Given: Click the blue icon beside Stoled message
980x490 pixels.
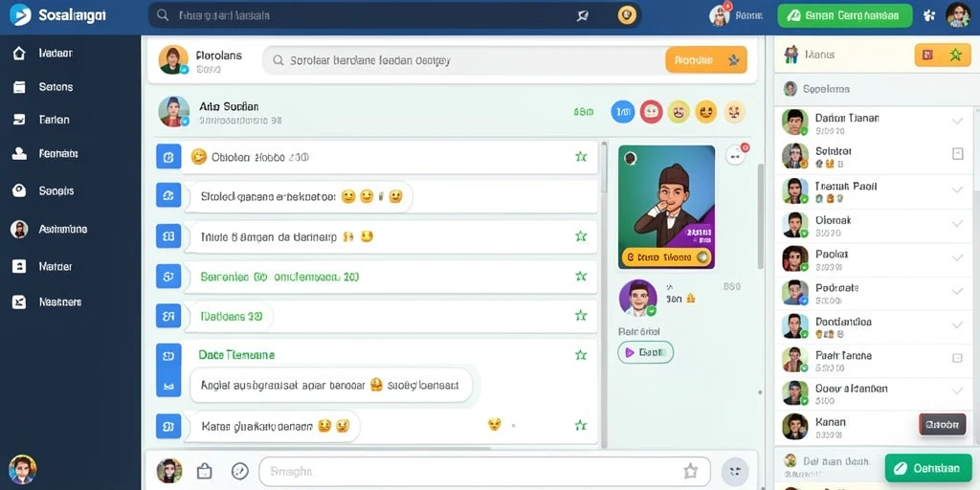Looking at the screenshot, I should click(x=168, y=196).
